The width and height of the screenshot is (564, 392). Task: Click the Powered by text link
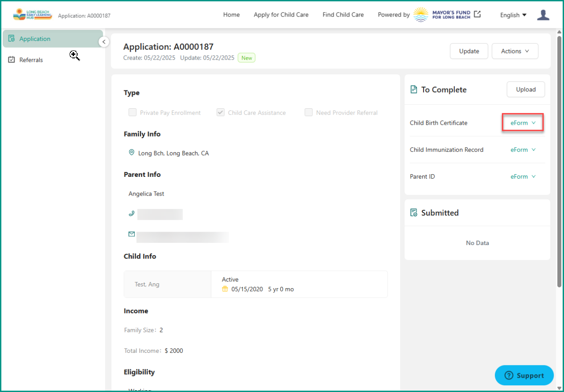394,15
